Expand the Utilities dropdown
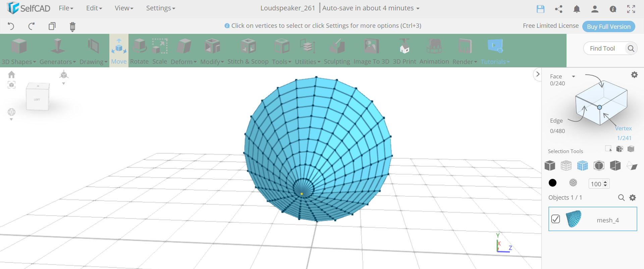 [x=308, y=51]
